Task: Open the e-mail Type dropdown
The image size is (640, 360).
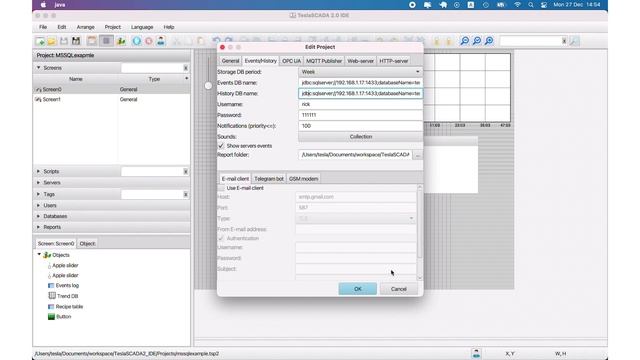Action: pyautogui.click(x=355, y=218)
